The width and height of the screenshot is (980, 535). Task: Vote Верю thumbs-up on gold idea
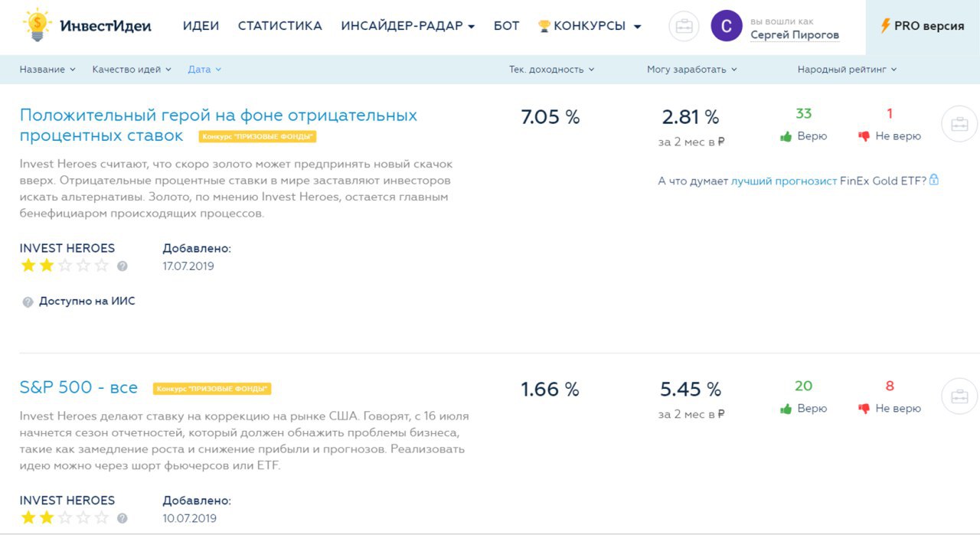(786, 136)
